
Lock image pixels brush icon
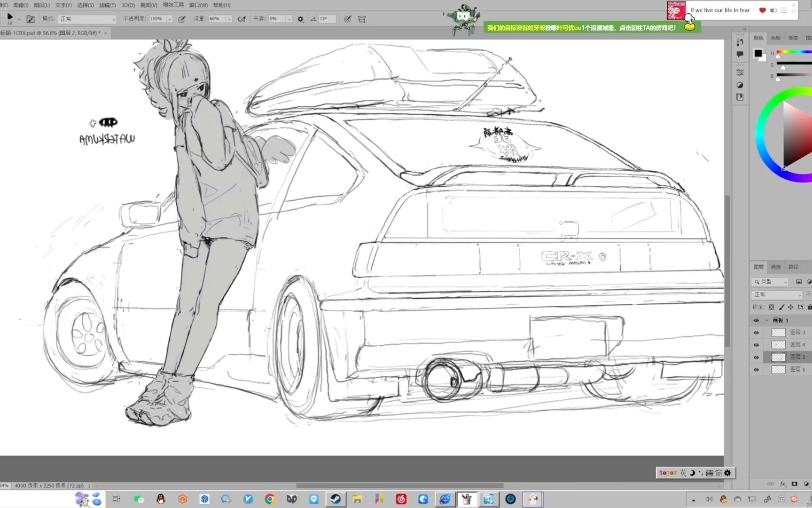781,307
